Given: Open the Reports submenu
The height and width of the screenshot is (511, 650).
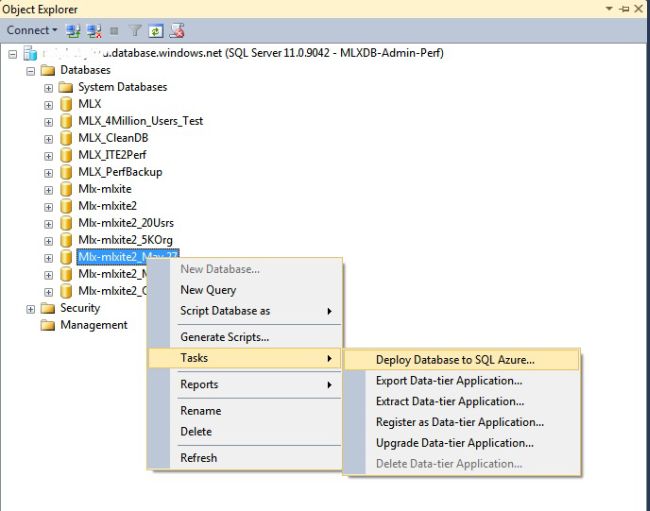Looking at the screenshot, I should 245,385.
